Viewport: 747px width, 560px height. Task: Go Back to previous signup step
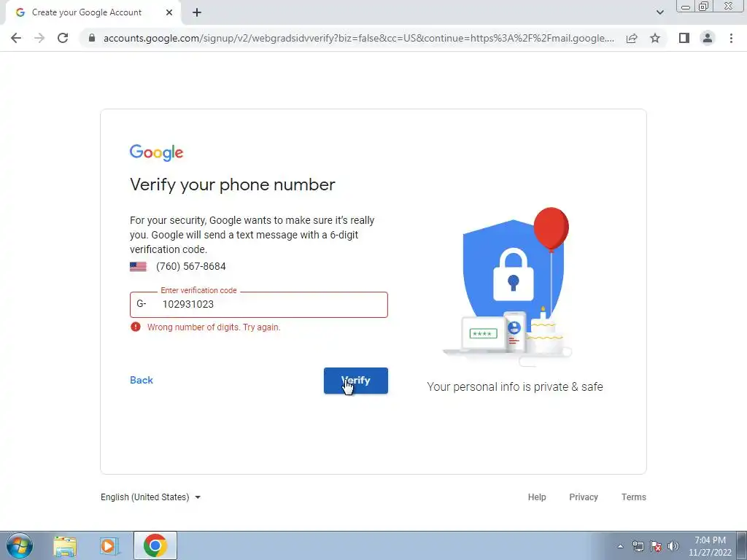tap(142, 380)
